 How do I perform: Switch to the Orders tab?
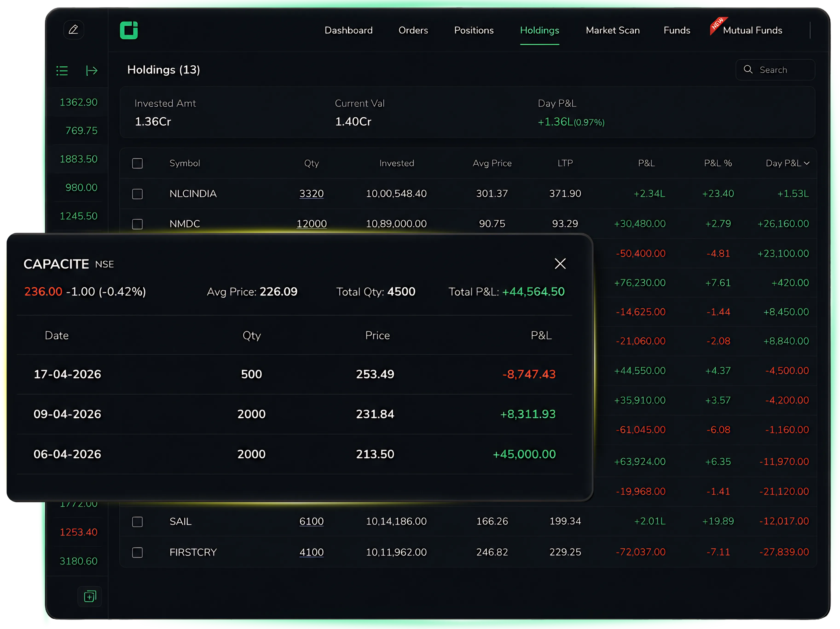click(413, 30)
